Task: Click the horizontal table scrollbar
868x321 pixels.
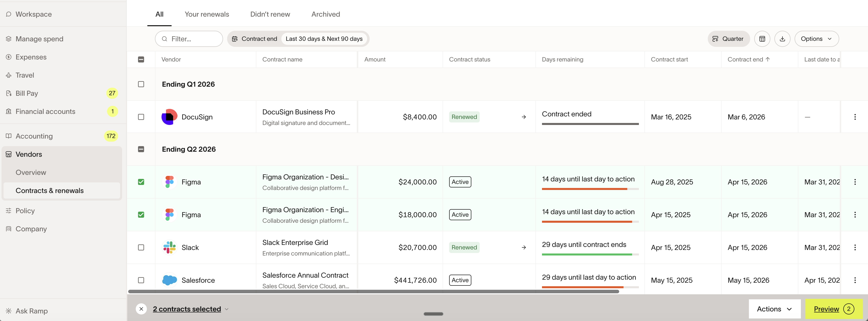Action: pyautogui.click(x=373, y=291)
